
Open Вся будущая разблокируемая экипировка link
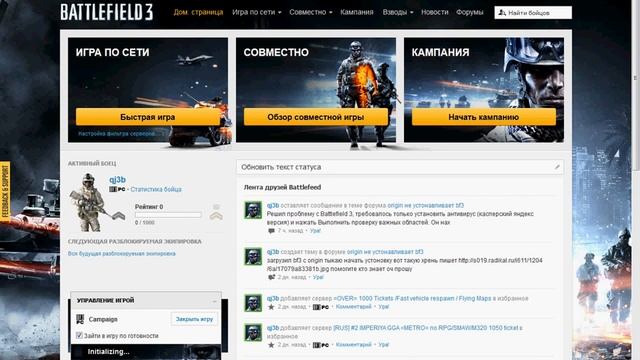122,254
